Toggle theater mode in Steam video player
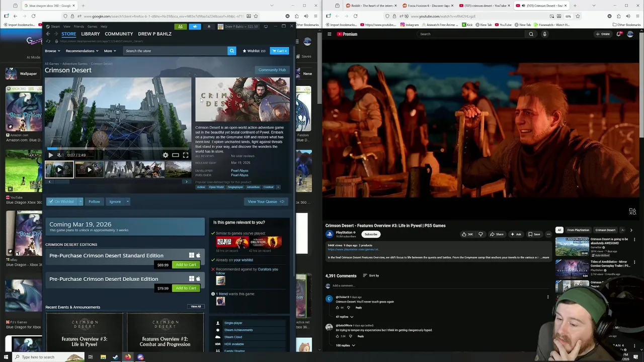 tap(176, 155)
